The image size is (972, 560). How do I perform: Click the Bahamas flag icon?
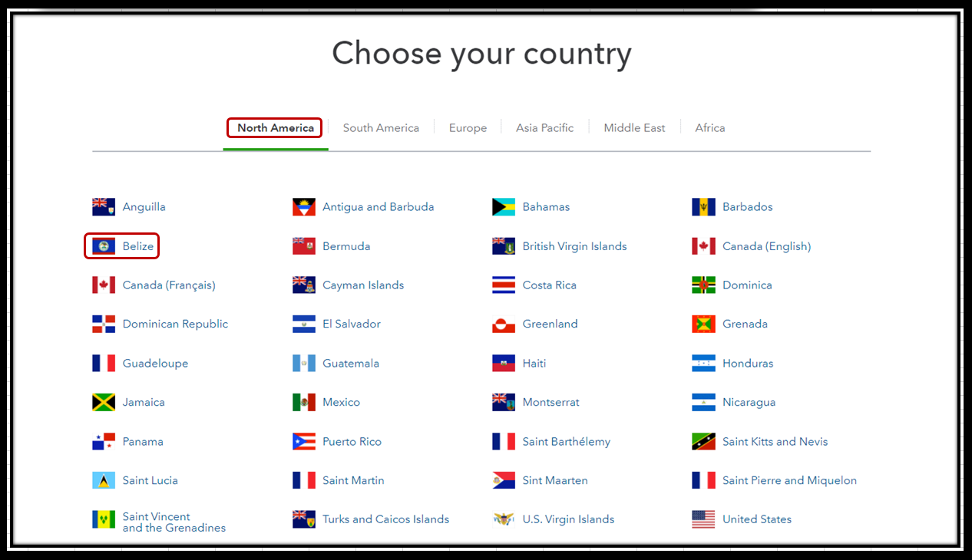click(x=504, y=206)
